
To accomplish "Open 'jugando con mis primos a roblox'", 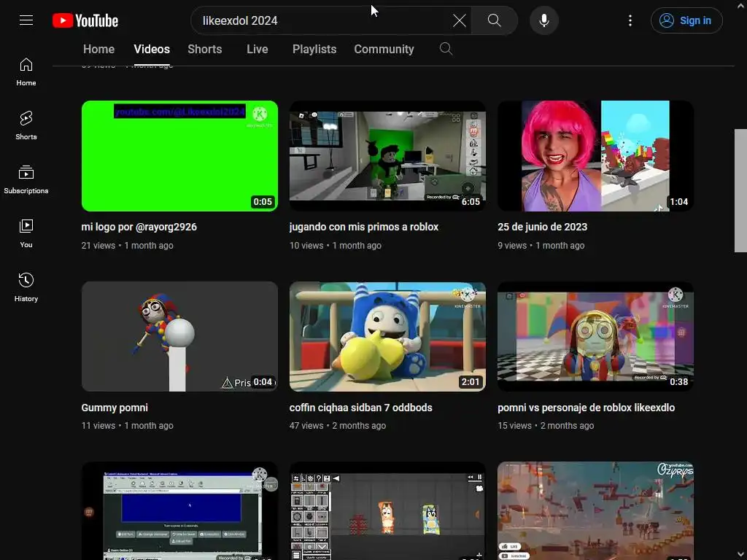I will pyautogui.click(x=364, y=227).
